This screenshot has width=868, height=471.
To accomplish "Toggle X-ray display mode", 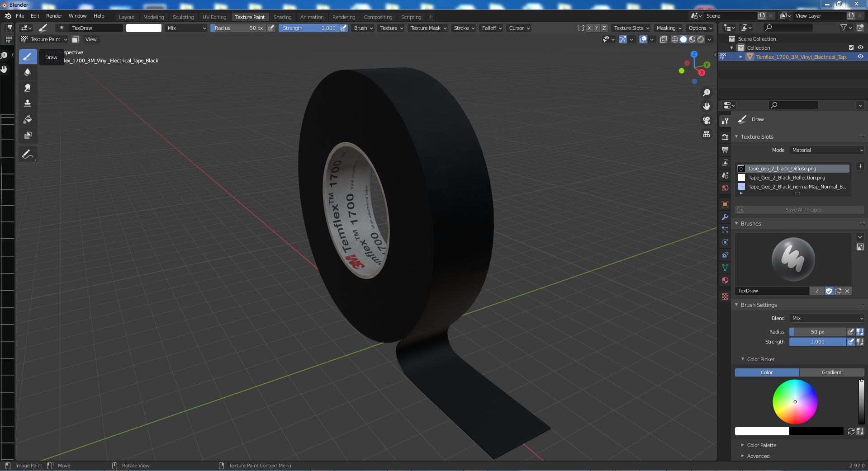I will click(x=663, y=39).
